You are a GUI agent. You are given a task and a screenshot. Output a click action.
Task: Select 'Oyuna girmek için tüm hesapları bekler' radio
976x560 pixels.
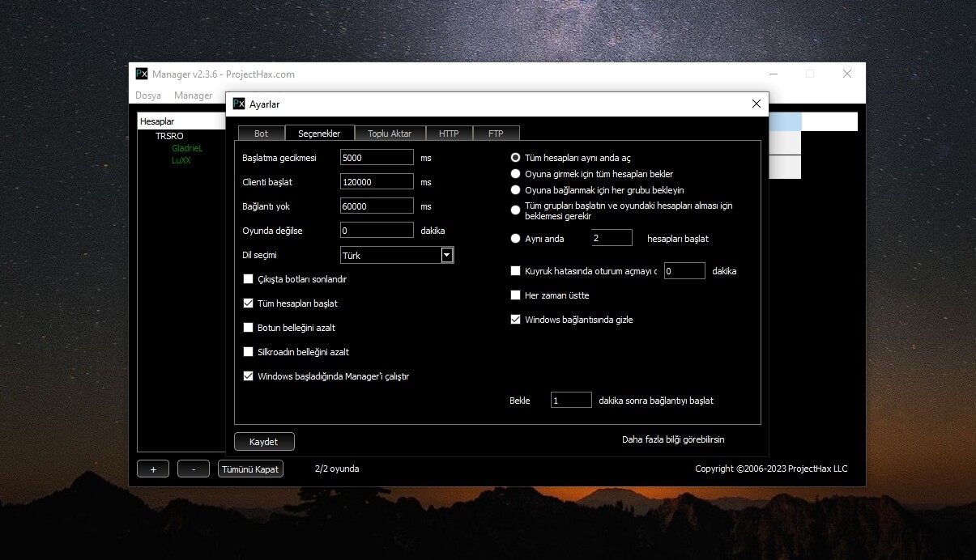515,174
